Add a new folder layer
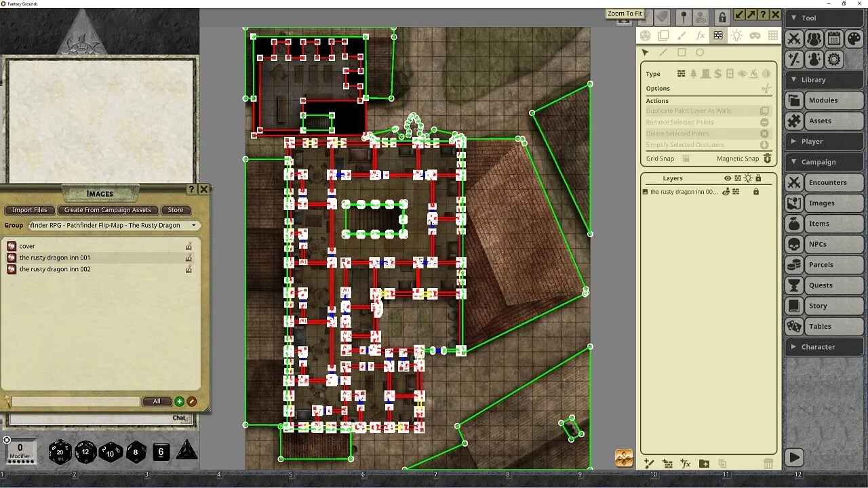The width and height of the screenshot is (868, 488). pos(704,464)
